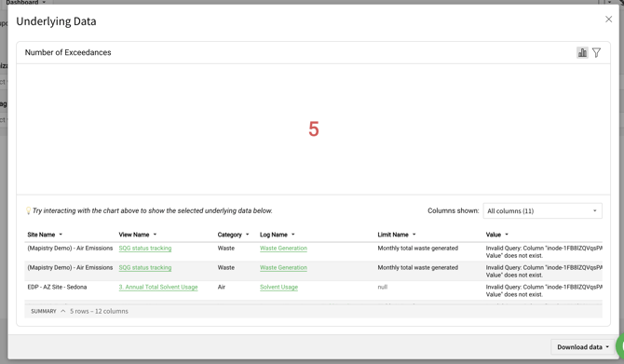624x364 pixels.
Task: Select first Monthly total waste generated cell
Action: [418, 249]
